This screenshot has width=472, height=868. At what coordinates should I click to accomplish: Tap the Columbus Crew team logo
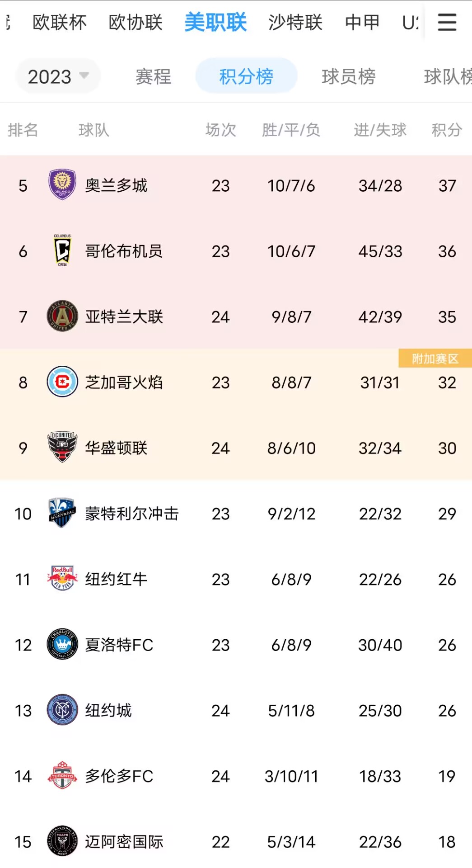point(62,250)
